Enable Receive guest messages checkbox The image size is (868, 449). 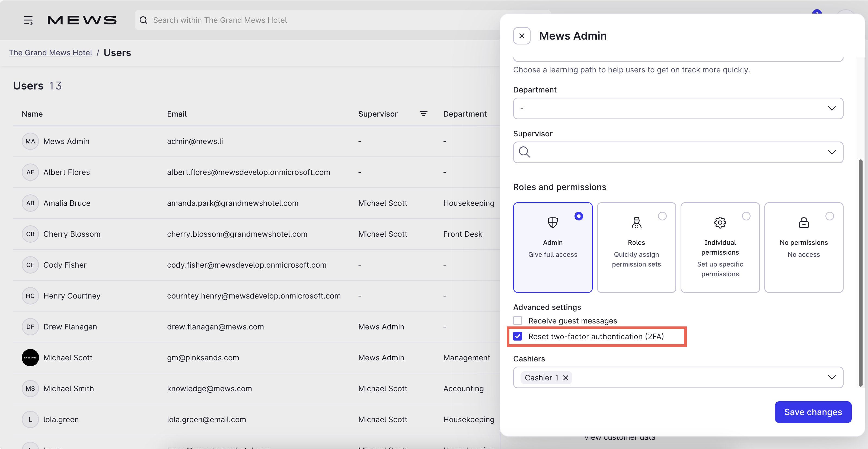point(518,320)
